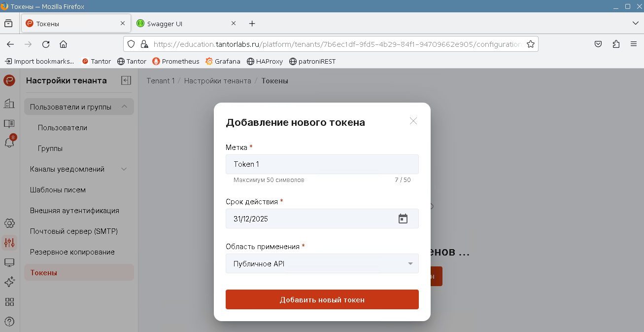Open the monitor icon in left sidebar
Viewport: 644px width, 332px height.
(x=9, y=262)
